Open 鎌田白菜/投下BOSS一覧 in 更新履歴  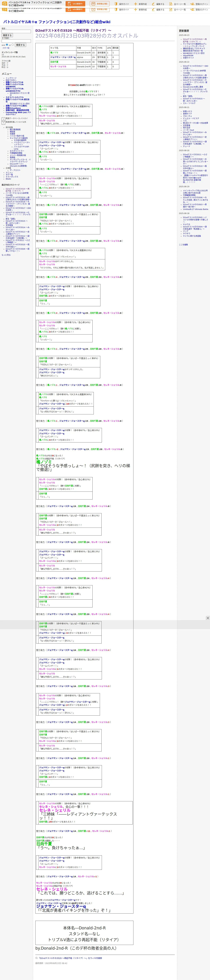(193, 51)
